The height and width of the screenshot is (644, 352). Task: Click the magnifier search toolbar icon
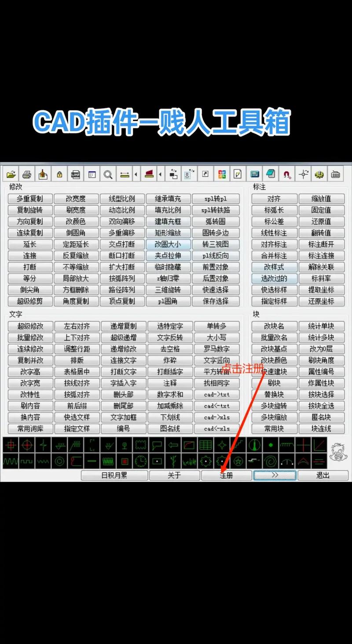click(108, 174)
